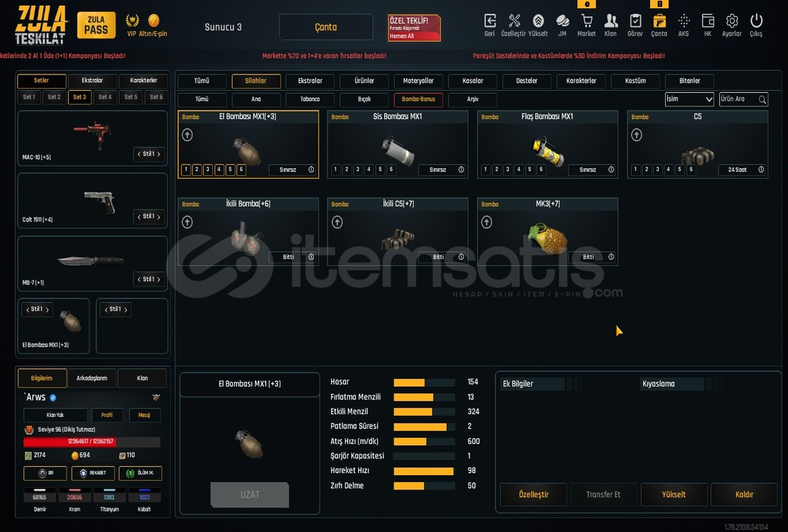Toggle set slot 2 on Sis Bombası MX1 card
This screenshot has width=788, height=532.
346,170
